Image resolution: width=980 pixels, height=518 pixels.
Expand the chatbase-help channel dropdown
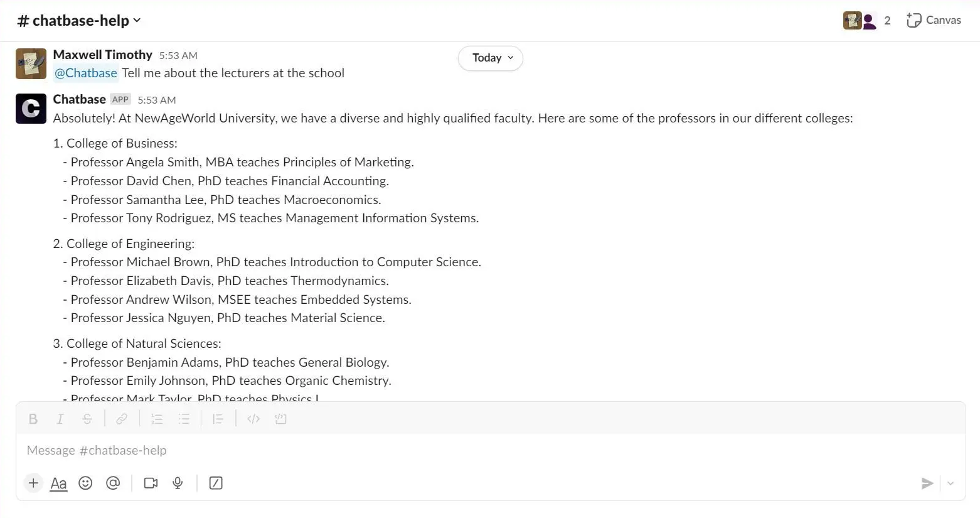[x=137, y=21]
